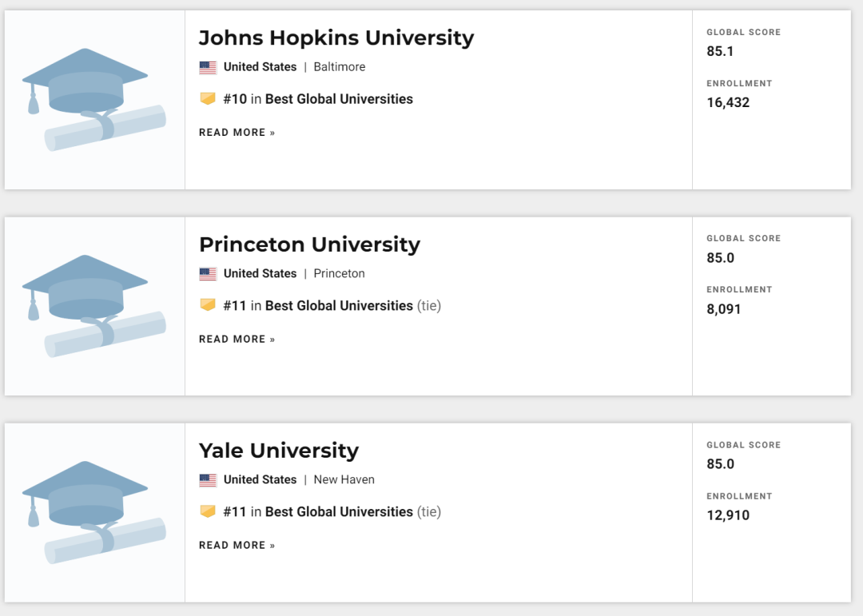Click Read More under Yale University
Screen dimensions: 863x616
tap(237, 546)
